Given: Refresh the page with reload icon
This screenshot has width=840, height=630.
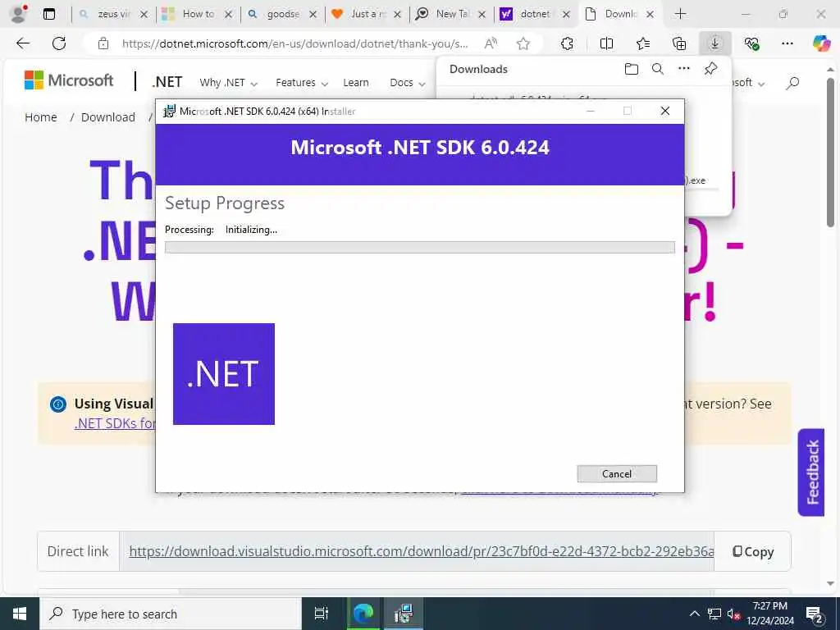Looking at the screenshot, I should 59,43.
